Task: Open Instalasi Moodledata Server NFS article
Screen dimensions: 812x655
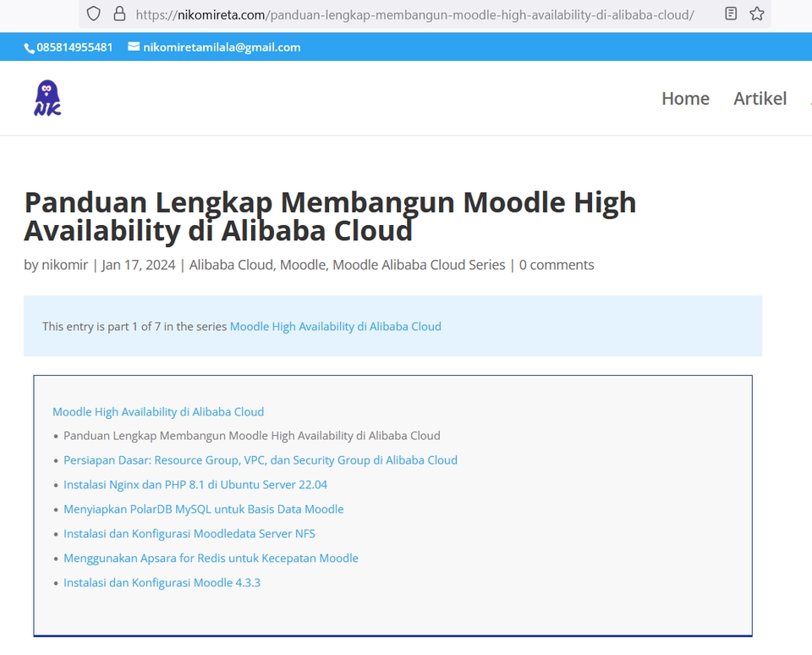Action: click(189, 534)
